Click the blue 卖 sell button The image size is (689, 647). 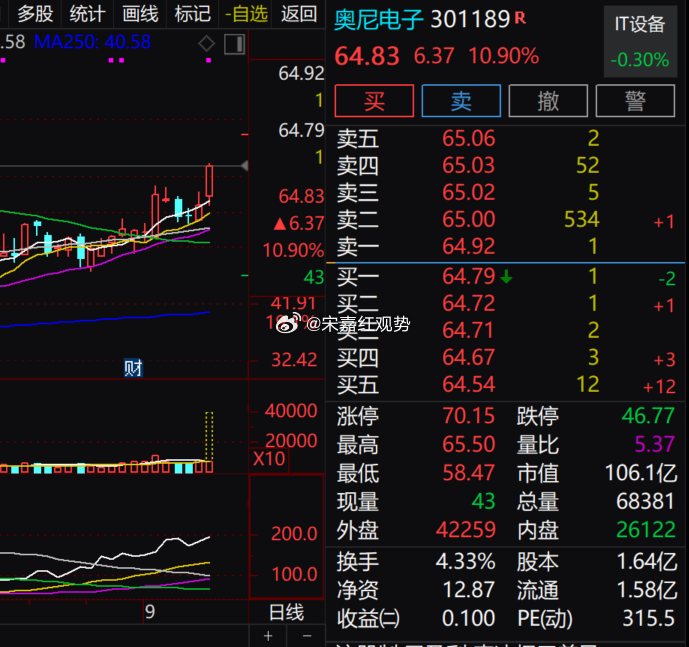(x=461, y=101)
